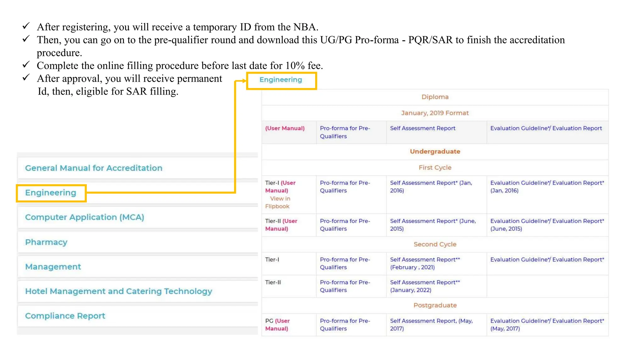Open Evaluation Guideline (May, 2017) link
The image size is (644, 362).
pos(547,325)
